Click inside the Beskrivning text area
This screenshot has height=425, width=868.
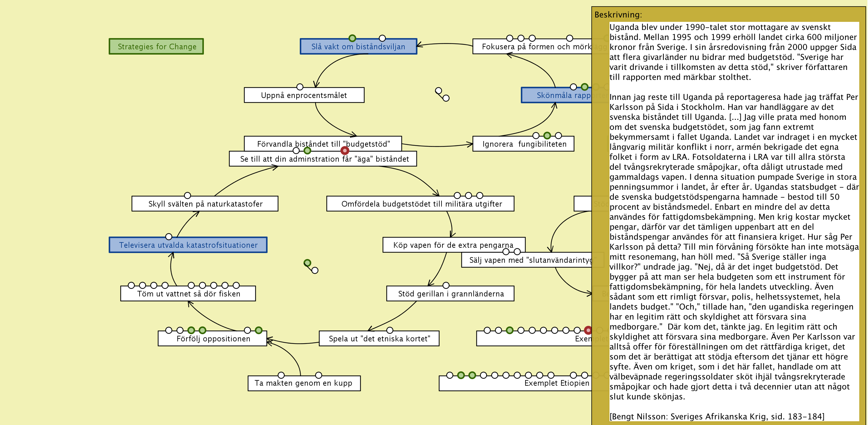point(733,219)
